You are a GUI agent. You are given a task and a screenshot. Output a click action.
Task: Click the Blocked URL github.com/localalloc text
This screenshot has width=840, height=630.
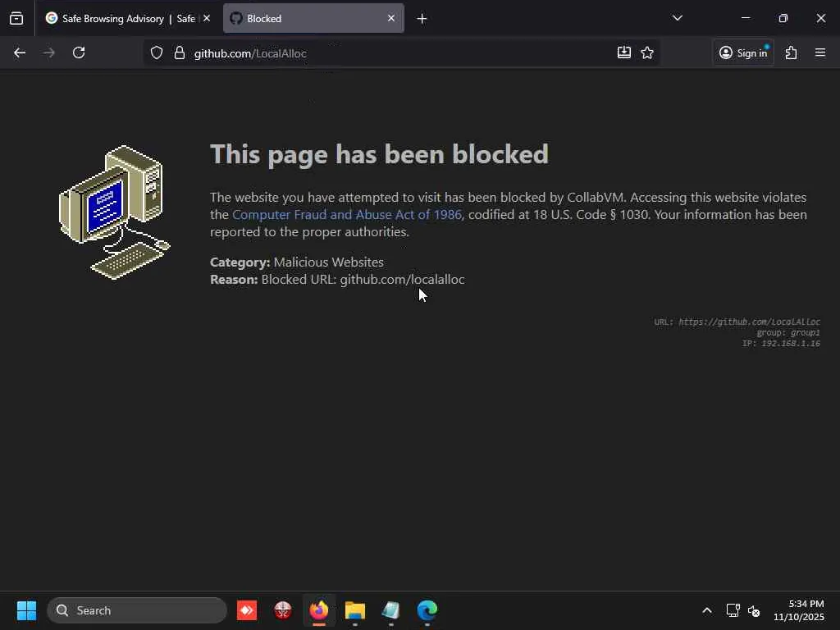click(x=363, y=280)
